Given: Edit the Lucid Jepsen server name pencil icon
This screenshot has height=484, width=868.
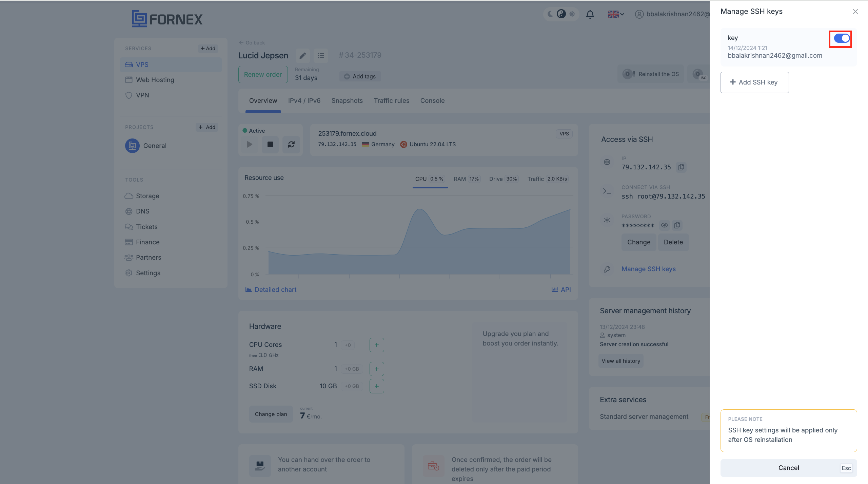Looking at the screenshot, I should click(x=302, y=56).
